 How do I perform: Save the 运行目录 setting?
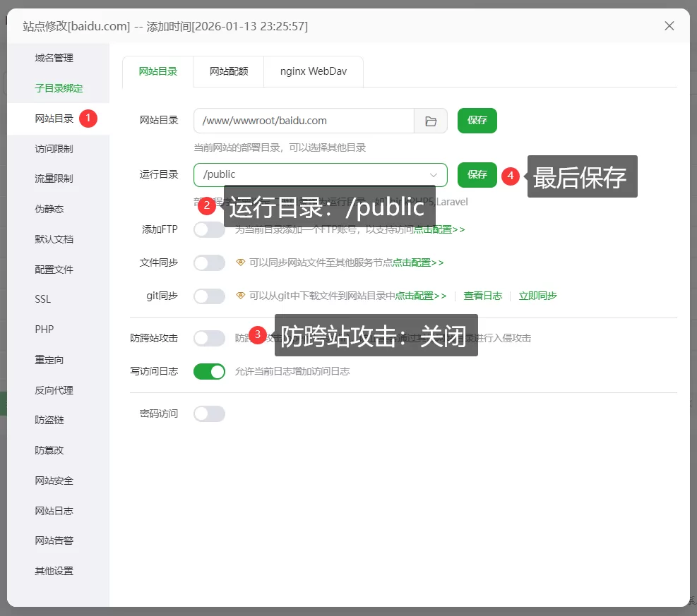477,174
